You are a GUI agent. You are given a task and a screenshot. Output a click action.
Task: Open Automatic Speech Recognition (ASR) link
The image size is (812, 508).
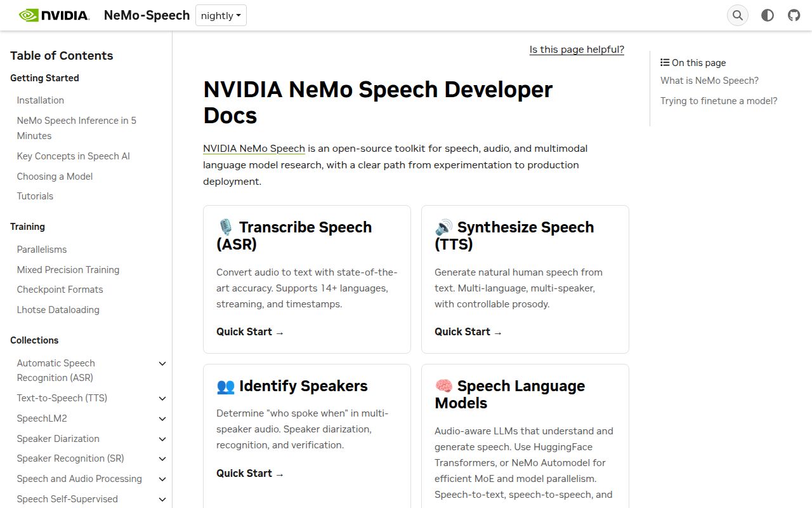click(x=56, y=370)
